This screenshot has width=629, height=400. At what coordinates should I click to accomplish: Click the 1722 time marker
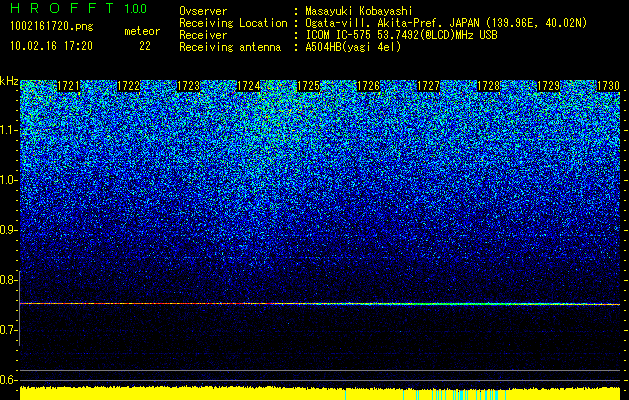click(x=128, y=86)
